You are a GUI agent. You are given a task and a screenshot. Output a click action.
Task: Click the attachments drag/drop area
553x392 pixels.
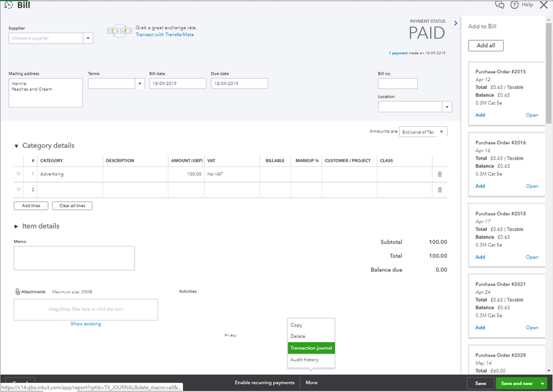(x=86, y=310)
